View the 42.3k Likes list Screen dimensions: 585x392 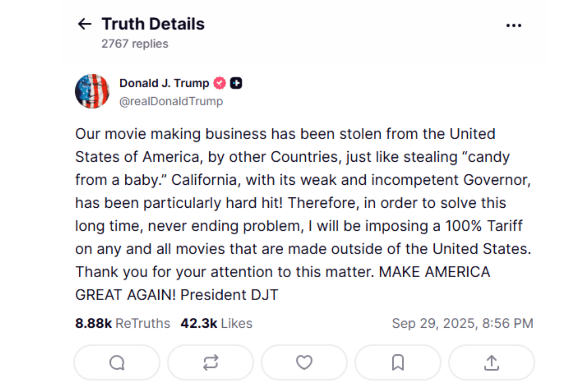coord(216,324)
